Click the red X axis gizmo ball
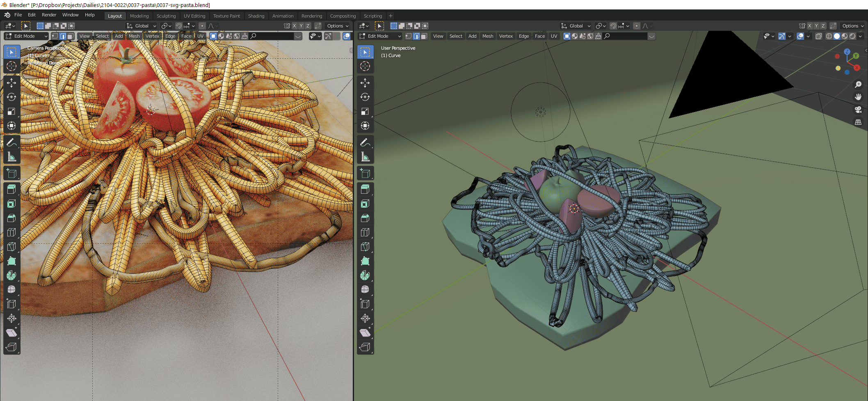 [x=857, y=68]
